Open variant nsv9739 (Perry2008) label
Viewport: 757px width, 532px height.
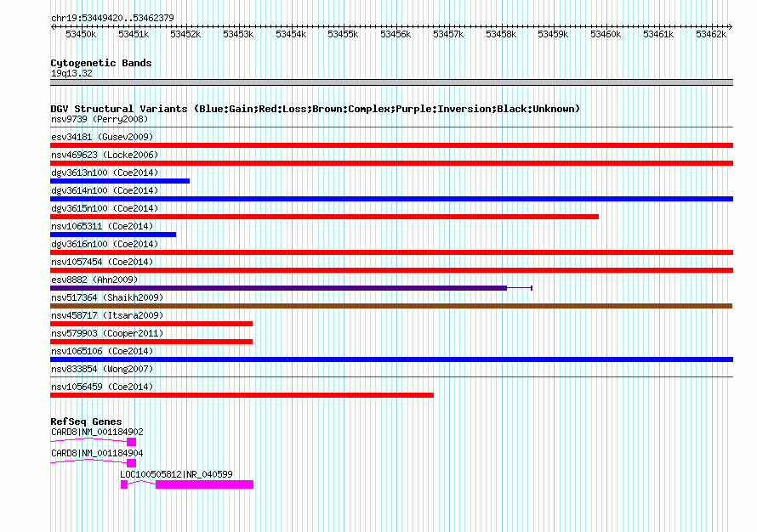(100, 119)
